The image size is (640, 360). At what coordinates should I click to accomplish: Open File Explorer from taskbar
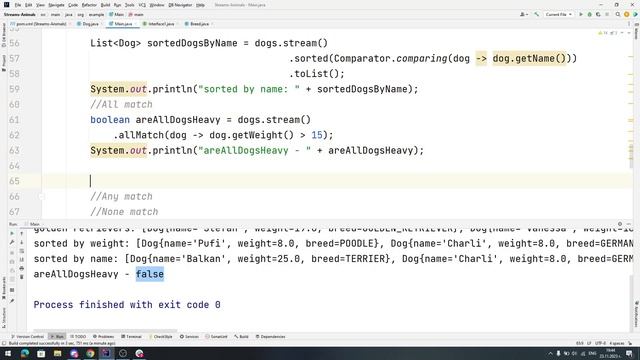pyautogui.click(x=58, y=353)
